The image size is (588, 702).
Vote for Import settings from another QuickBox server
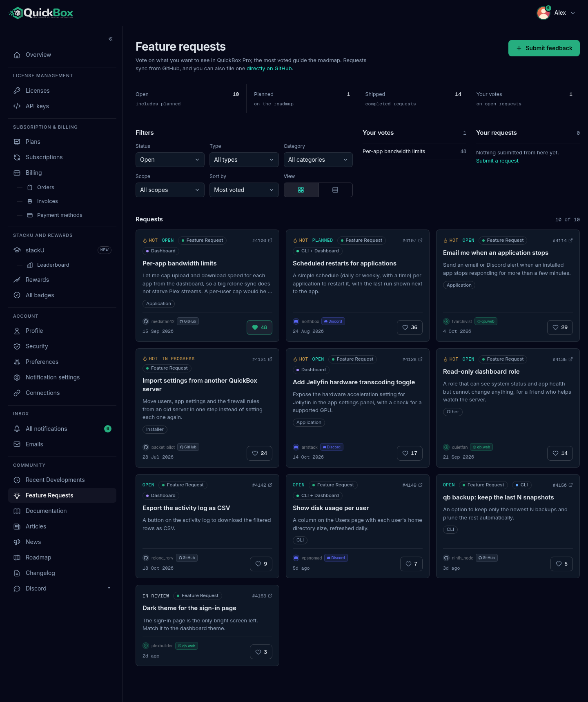pos(259,453)
